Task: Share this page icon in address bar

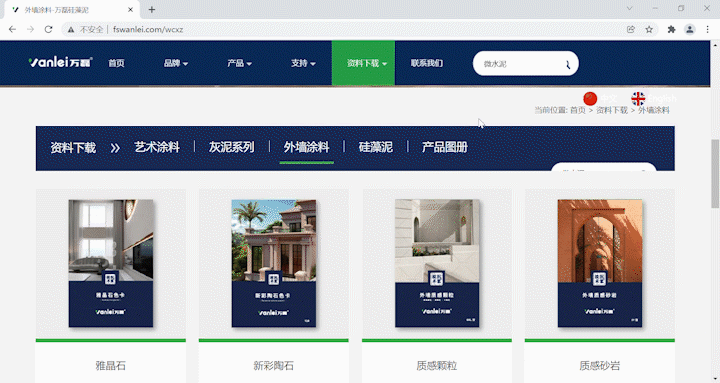Action: click(x=631, y=29)
